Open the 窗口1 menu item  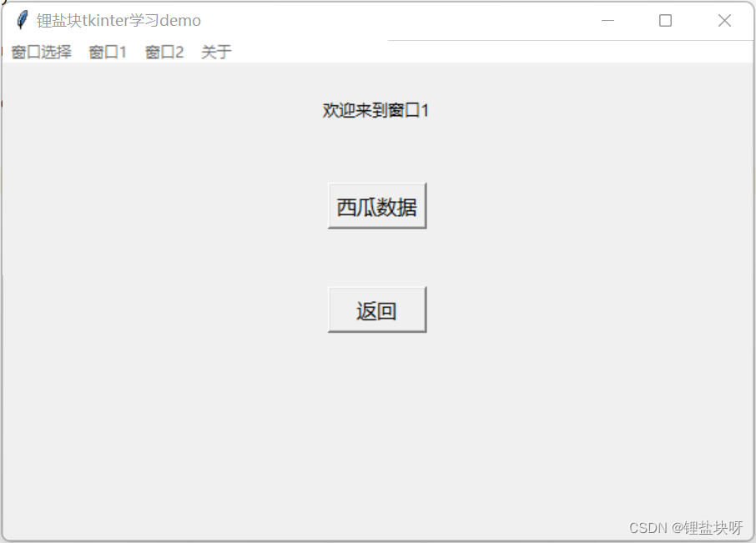108,52
